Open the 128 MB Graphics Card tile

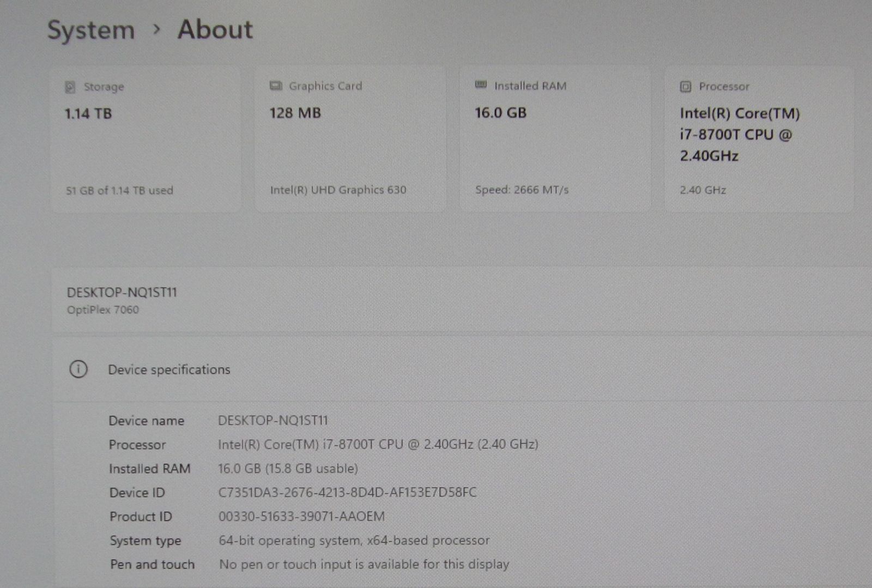pos(350,140)
